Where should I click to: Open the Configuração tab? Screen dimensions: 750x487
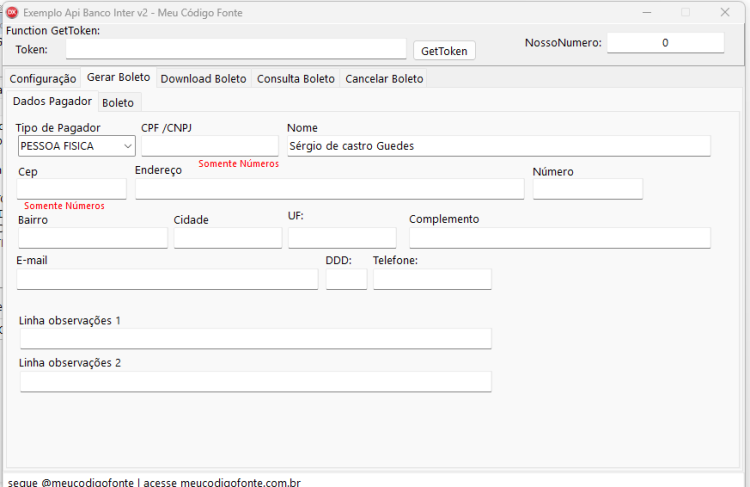click(43, 79)
